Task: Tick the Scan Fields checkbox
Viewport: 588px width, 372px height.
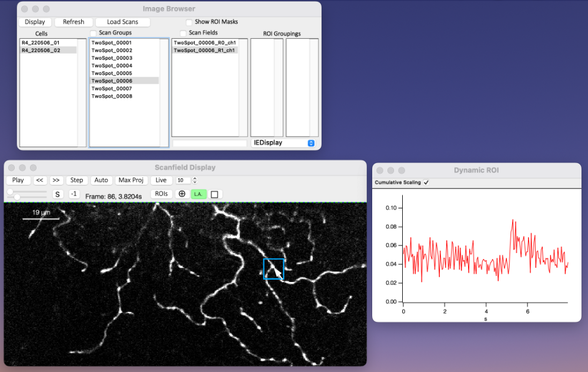Action: (x=183, y=33)
